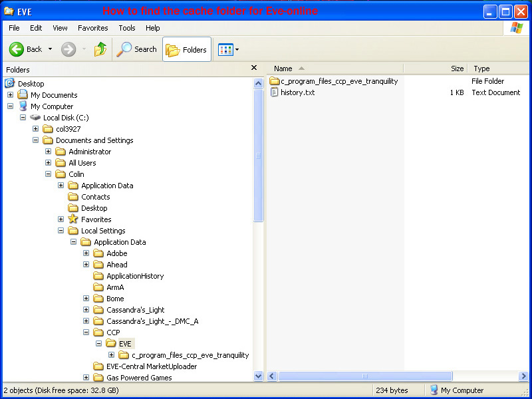Collapse the EVE folder node
This screenshot has width=532, height=399.
[x=98, y=344]
